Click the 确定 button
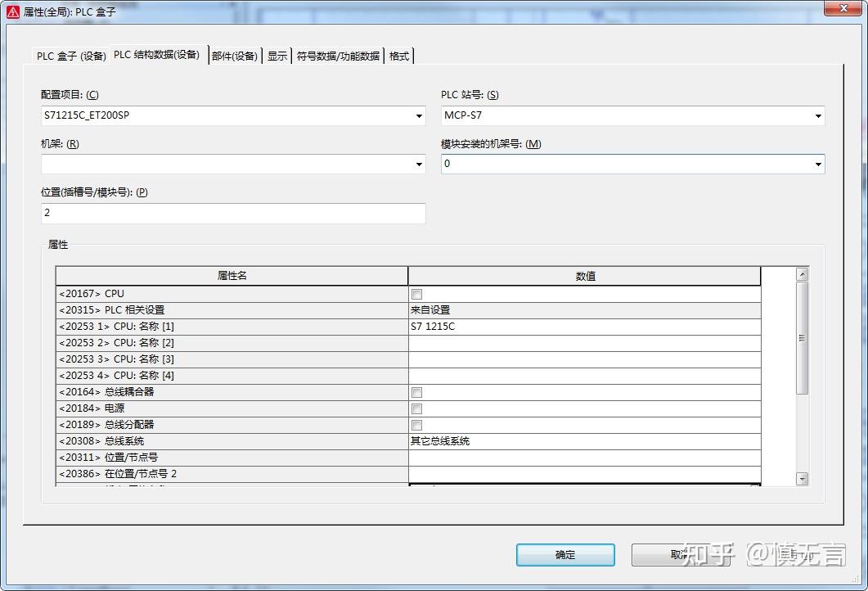Screen dimensions: 868x591 [565, 554]
